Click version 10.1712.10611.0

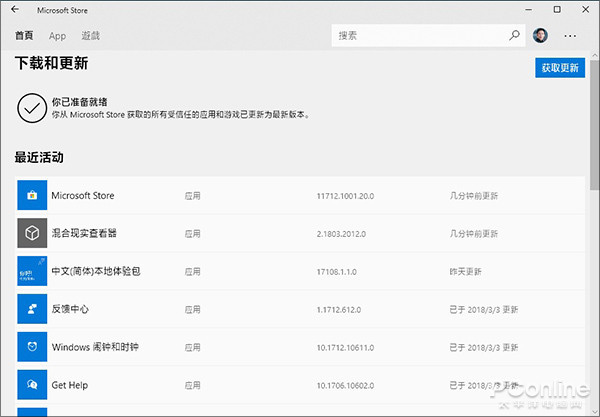point(345,347)
